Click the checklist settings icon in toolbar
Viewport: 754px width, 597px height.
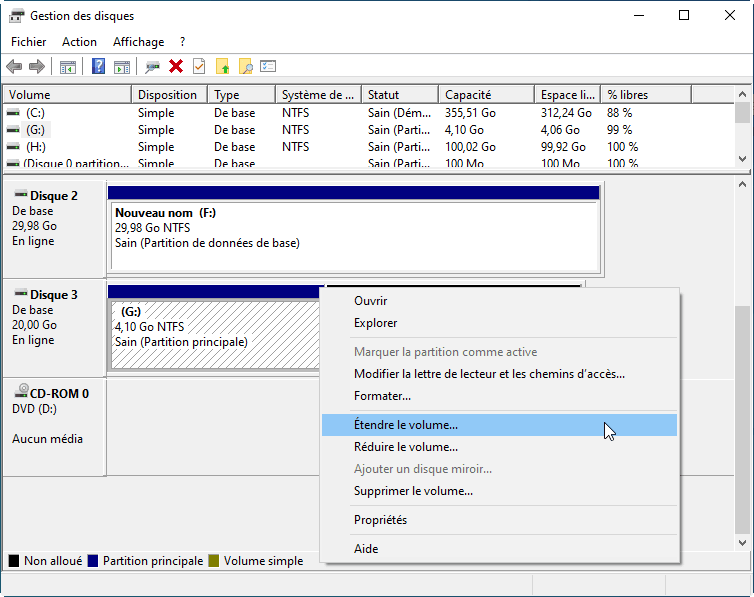(268, 67)
